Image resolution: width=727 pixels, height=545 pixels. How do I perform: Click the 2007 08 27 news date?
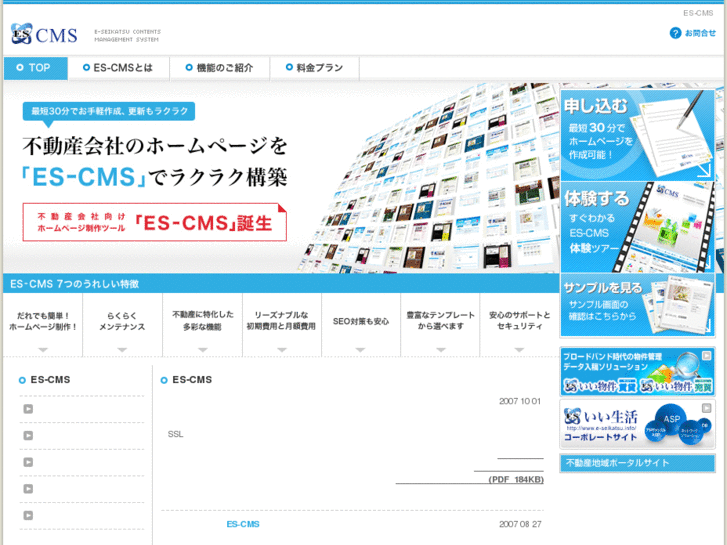520,524
